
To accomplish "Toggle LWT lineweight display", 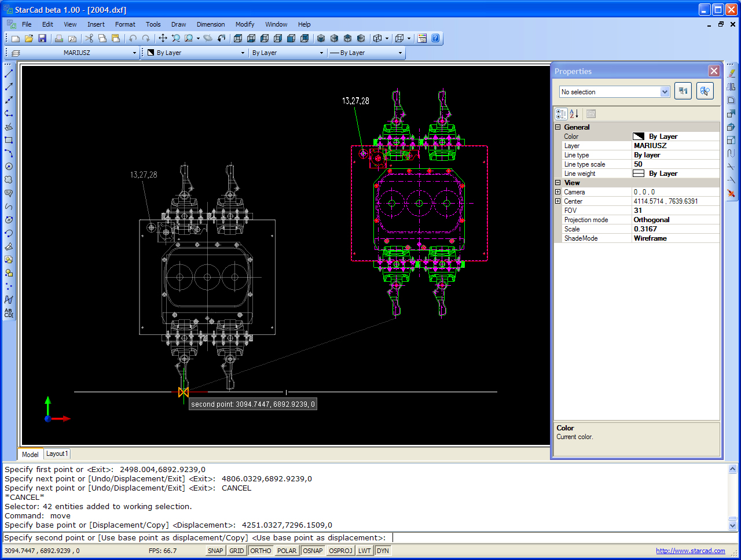I will 364,551.
